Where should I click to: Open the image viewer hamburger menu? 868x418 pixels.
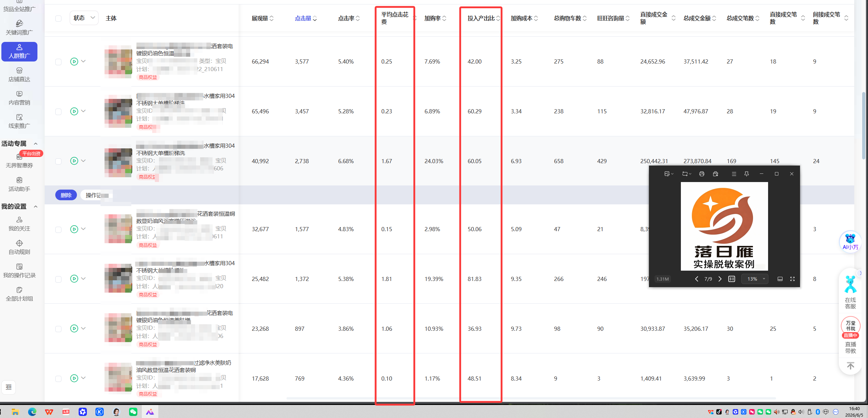pyautogui.click(x=734, y=174)
